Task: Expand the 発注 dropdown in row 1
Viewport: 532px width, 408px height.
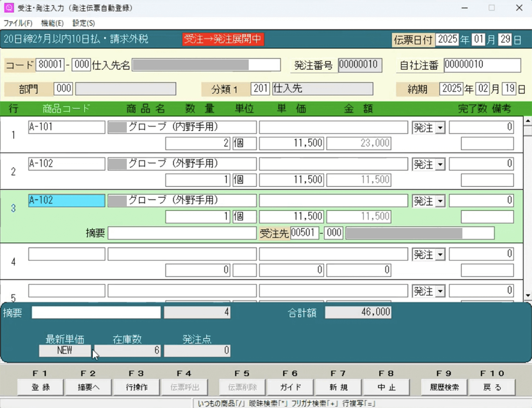Action: click(x=440, y=128)
